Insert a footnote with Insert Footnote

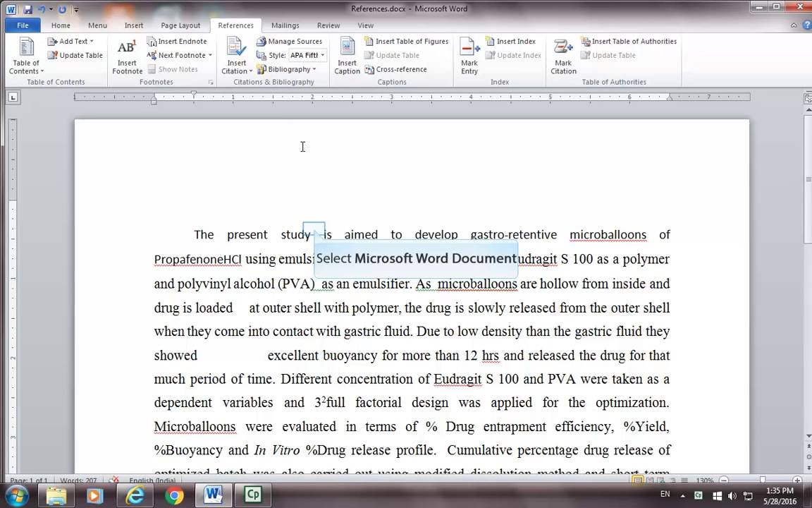(x=127, y=56)
